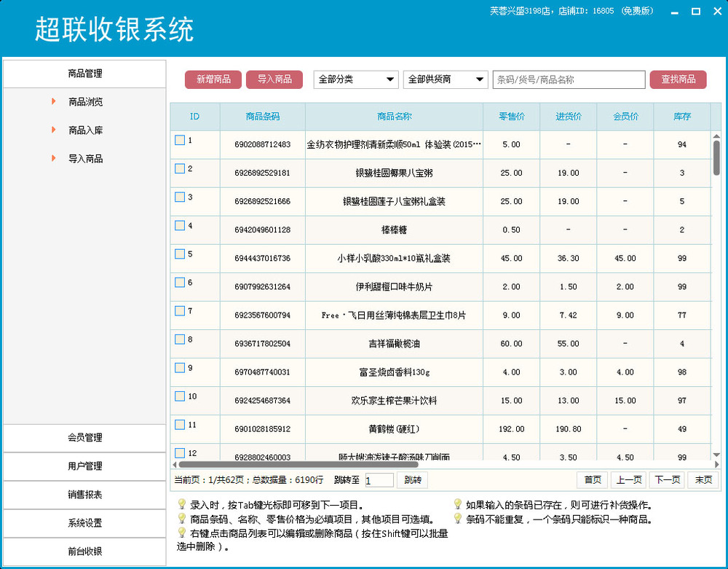The image size is (728, 569).
Task: Check the box for product ID 9
Action: click(x=180, y=367)
